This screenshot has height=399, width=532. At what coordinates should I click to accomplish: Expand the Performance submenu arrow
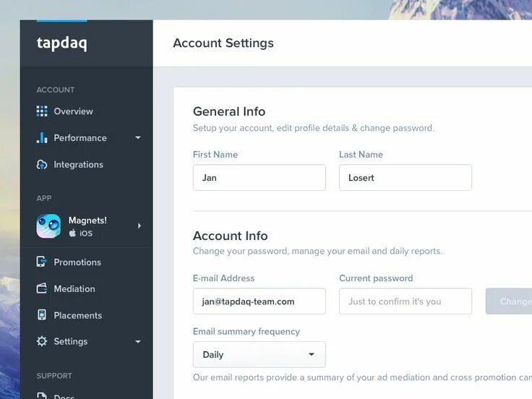(x=138, y=138)
